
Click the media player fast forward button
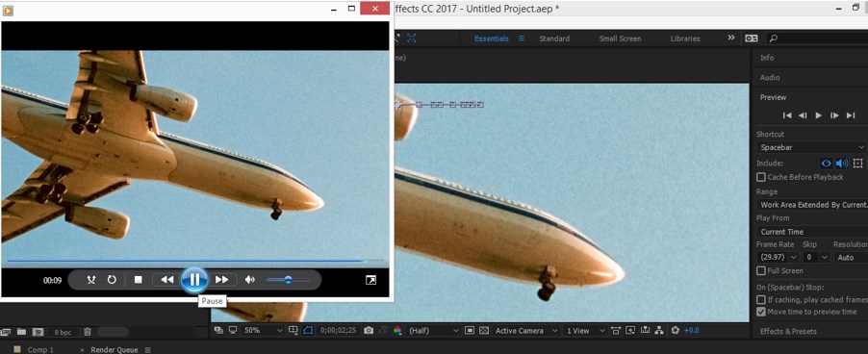coord(222,280)
